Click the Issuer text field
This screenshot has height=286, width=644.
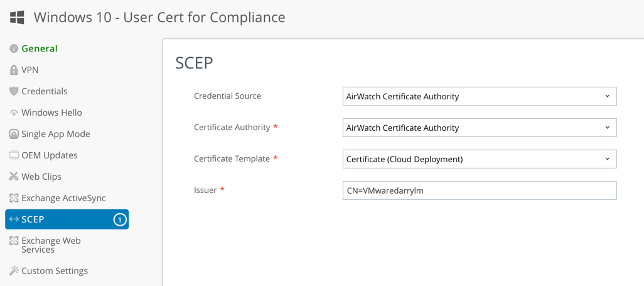[480, 190]
